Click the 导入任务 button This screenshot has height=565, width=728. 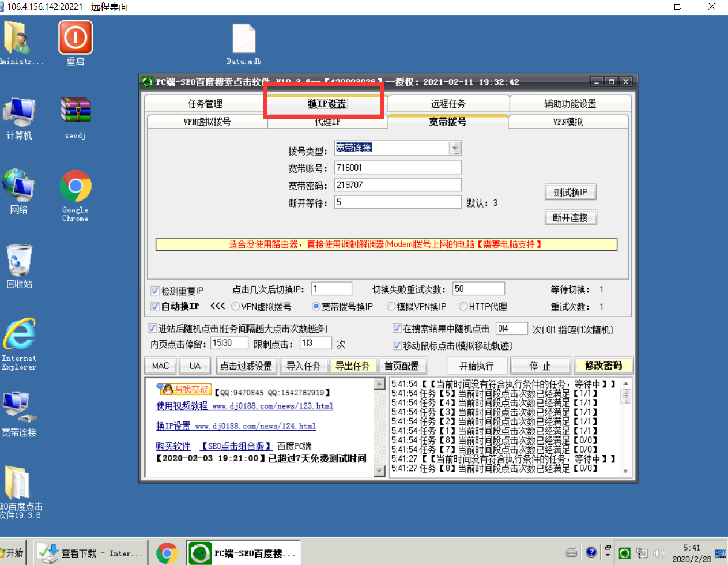[303, 366]
